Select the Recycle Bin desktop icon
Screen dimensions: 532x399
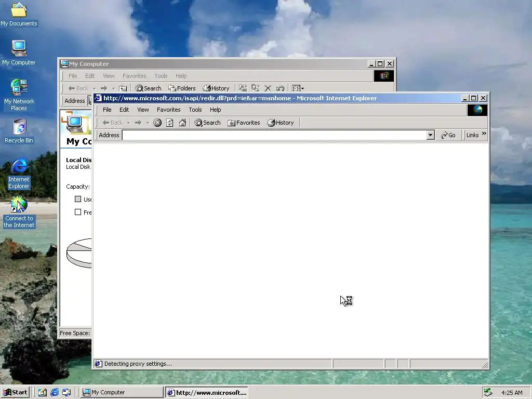click(19, 131)
